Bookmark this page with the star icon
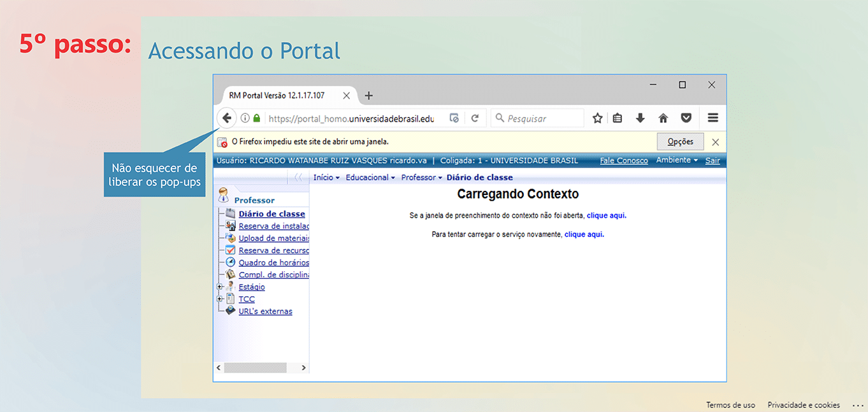 (597, 118)
